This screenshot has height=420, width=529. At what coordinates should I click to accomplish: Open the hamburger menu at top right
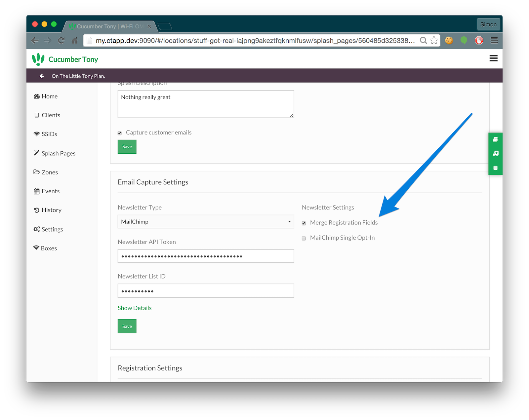[x=493, y=58]
